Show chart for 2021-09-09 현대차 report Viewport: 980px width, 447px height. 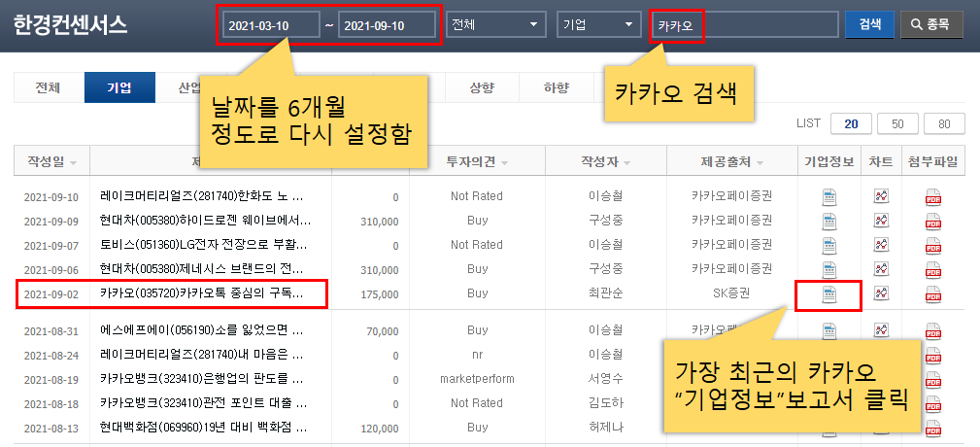click(x=881, y=220)
